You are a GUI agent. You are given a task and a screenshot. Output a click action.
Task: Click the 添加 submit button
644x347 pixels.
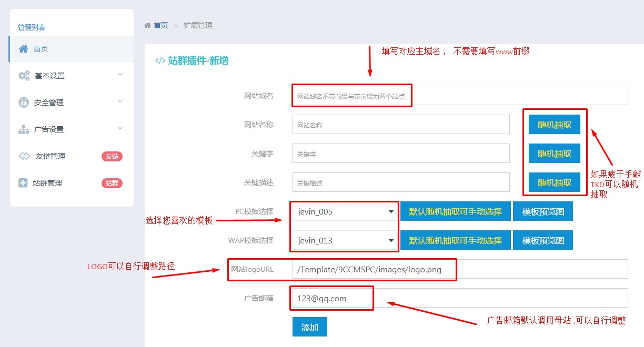tap(310, 326)
